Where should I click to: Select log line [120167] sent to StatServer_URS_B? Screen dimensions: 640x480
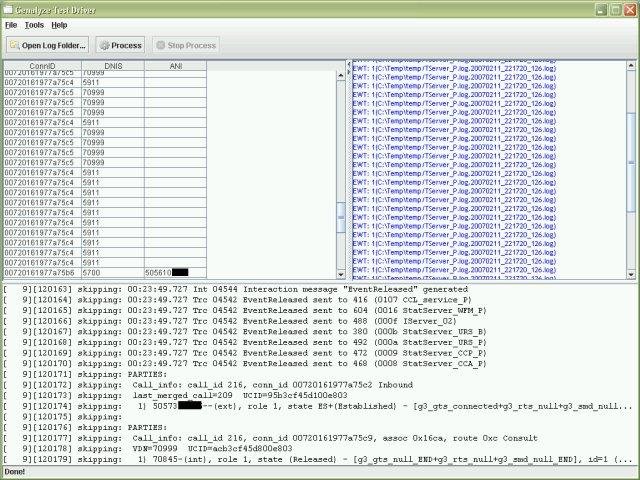[245, 332]
